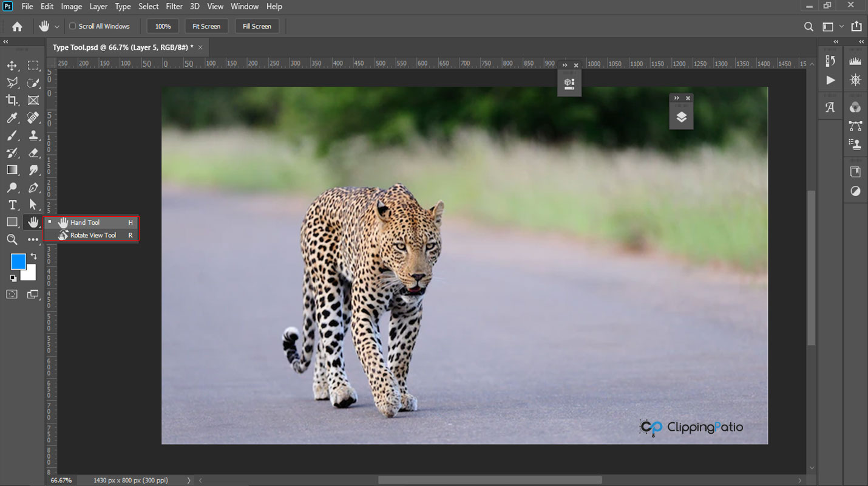Swap foreground and background colors
The height and width of the screenshot is (486, 868).
tap(33, 256)
